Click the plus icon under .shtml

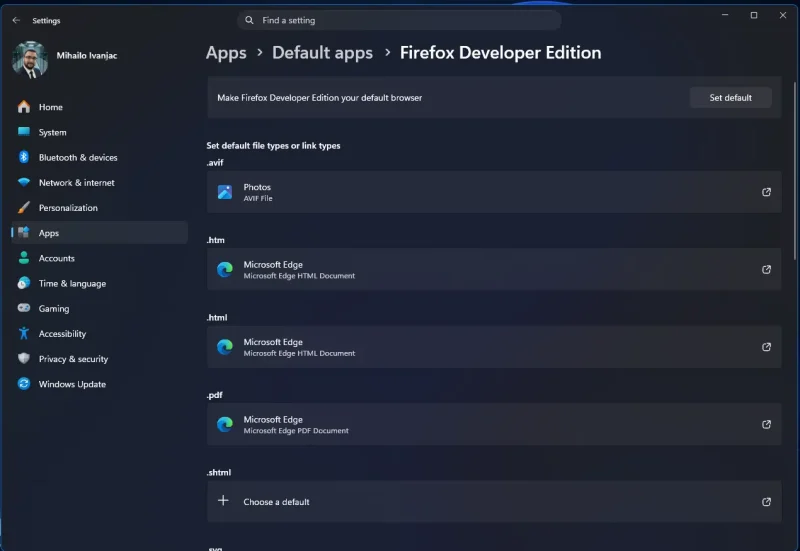(223, 500)
